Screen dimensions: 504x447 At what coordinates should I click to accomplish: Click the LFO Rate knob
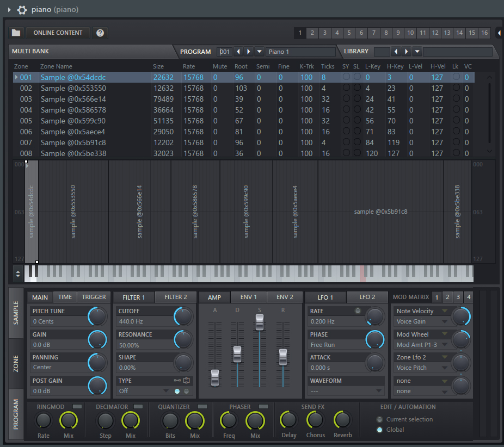pos(374,316)
